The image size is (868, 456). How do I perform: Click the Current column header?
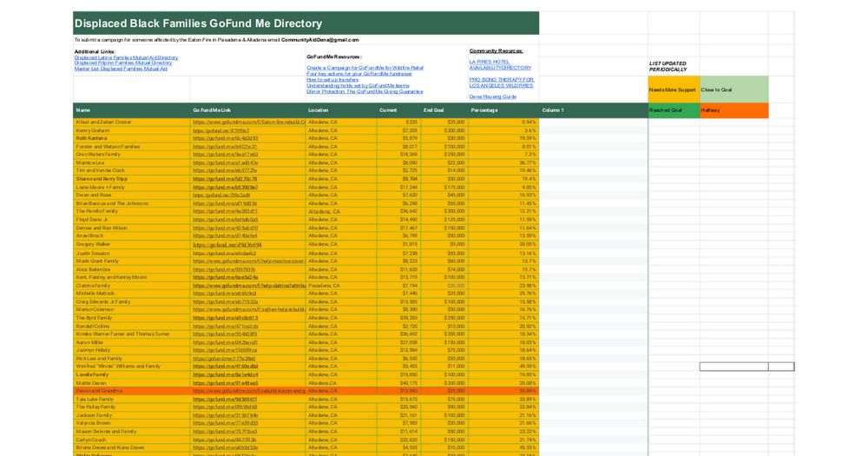tap(398, 110)
